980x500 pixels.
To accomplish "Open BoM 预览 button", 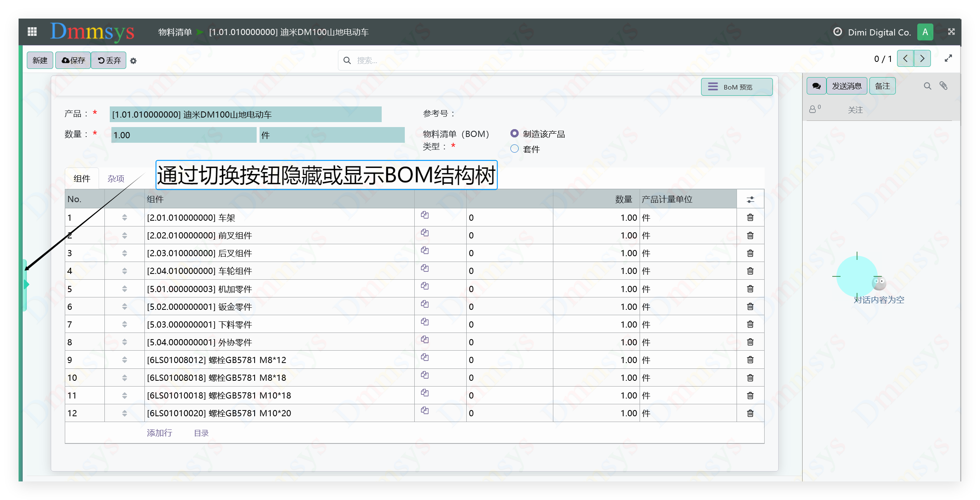I will tap(737, 87).
